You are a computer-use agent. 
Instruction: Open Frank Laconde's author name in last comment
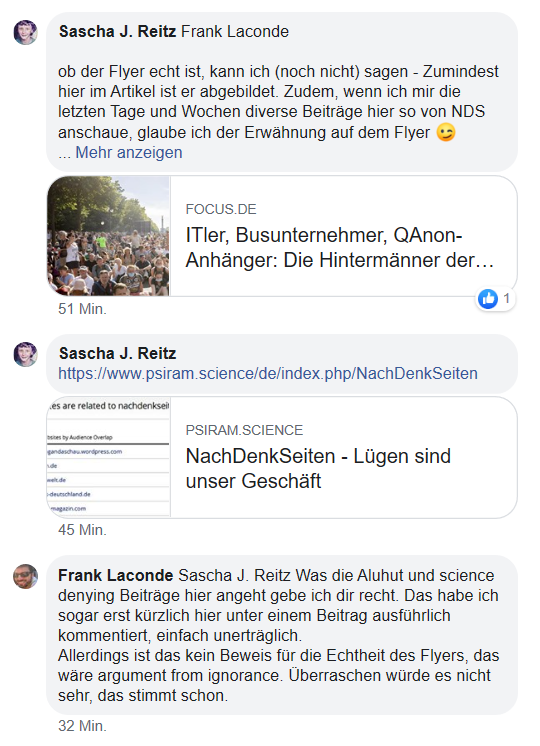tap(116, 576)
